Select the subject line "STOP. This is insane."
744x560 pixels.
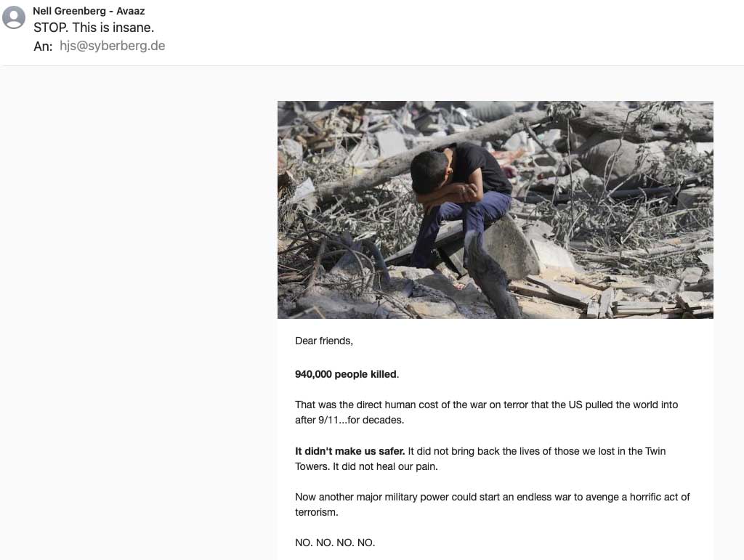pos(94,28)
